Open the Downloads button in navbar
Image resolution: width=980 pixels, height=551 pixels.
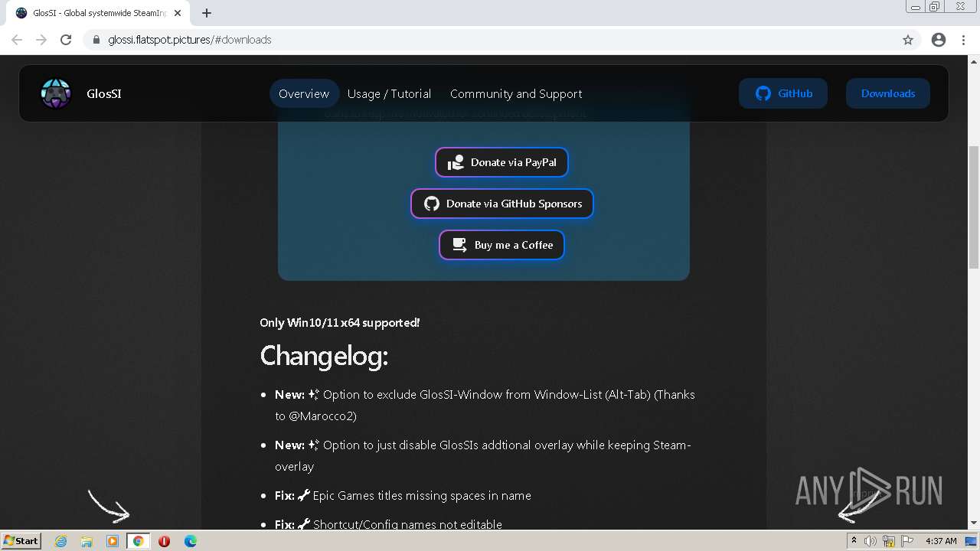[x=887, y=93]
